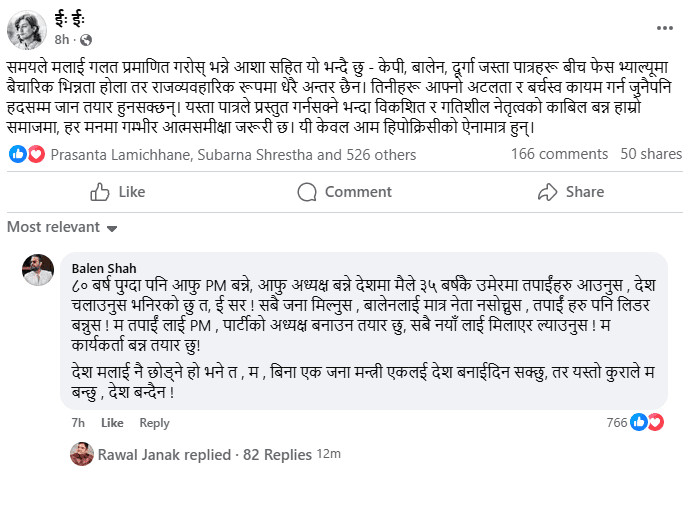See who reacted: Prasanta Lamichhane and others
Screen dimensions: 693x509
[x=233, y=155]
